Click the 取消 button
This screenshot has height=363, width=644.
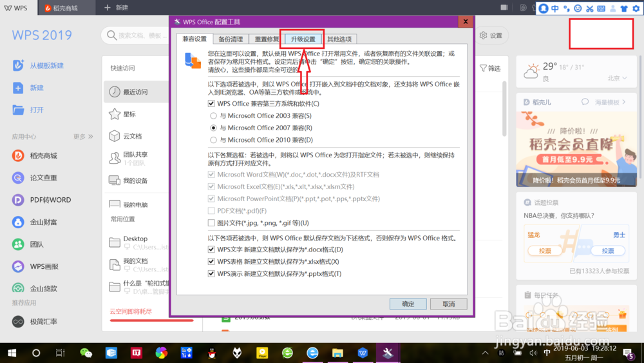point(448,304)
